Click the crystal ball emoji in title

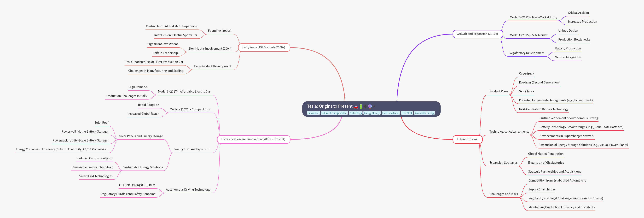click(x=370, y=106)
